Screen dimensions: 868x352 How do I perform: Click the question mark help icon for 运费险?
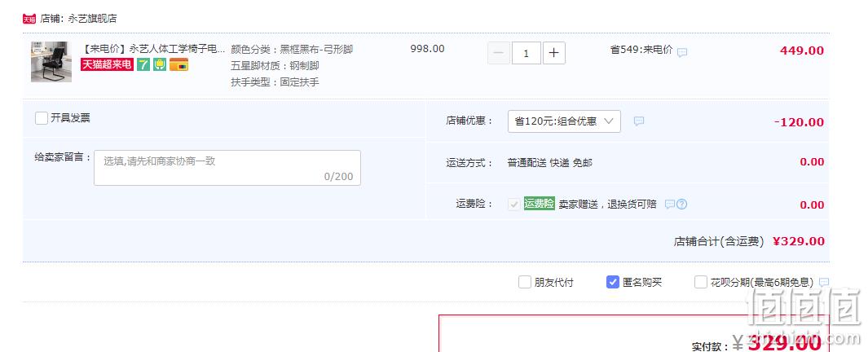pyautogui.click(x=682, y=205)
